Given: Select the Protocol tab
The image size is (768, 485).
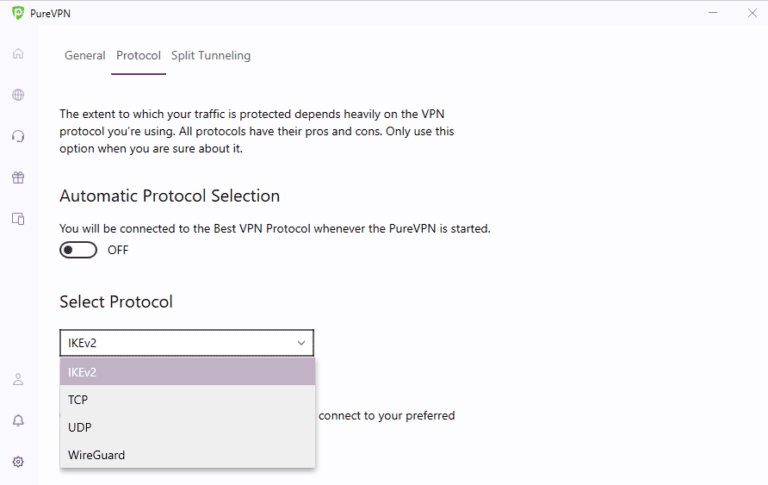Looking at the screenshot, I should 139,55.
